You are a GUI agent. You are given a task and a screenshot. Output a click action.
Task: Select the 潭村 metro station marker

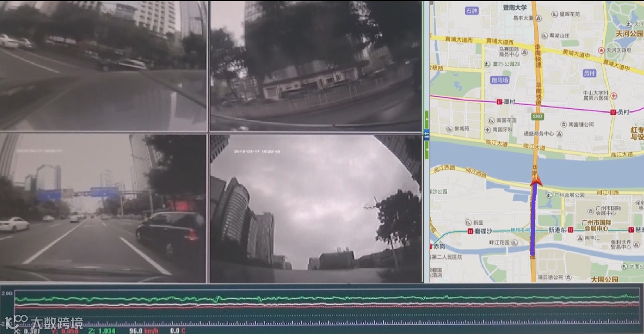tap(499, 102)
